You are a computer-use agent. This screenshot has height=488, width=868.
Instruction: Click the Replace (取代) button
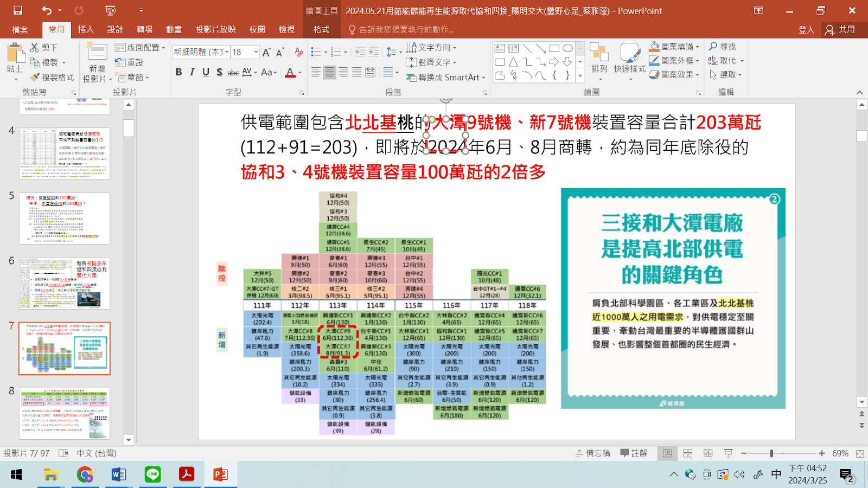pos(726,61)
